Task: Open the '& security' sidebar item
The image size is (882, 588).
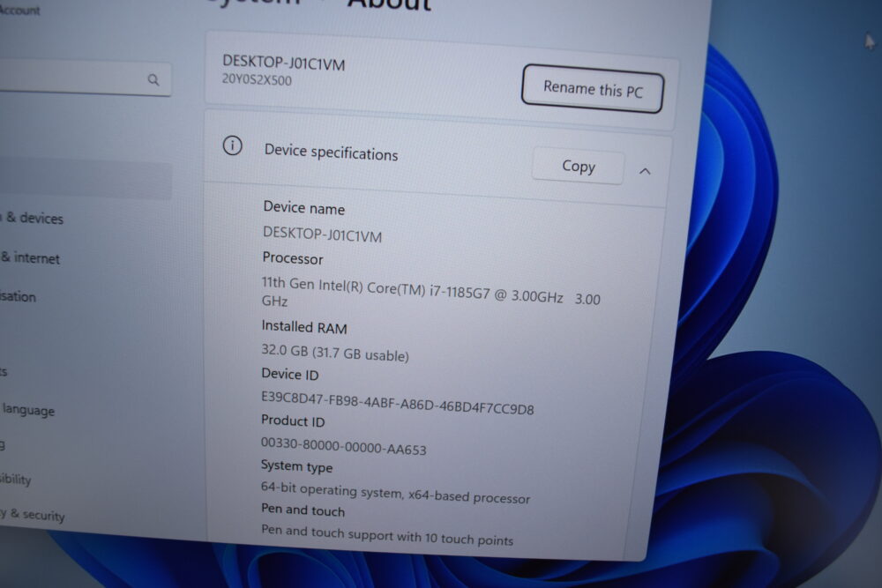Action: point(33,514)
